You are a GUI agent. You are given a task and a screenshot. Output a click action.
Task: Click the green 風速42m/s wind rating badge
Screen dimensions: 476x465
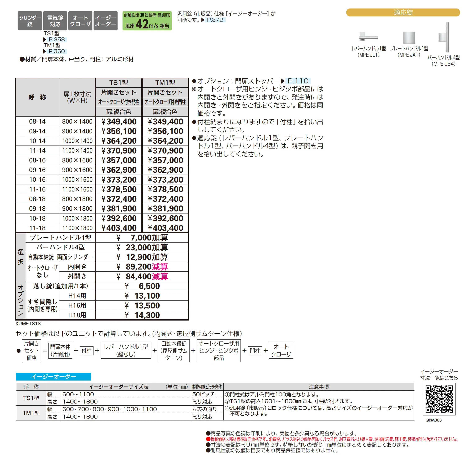pyautogui.click(x=147, y=21)
